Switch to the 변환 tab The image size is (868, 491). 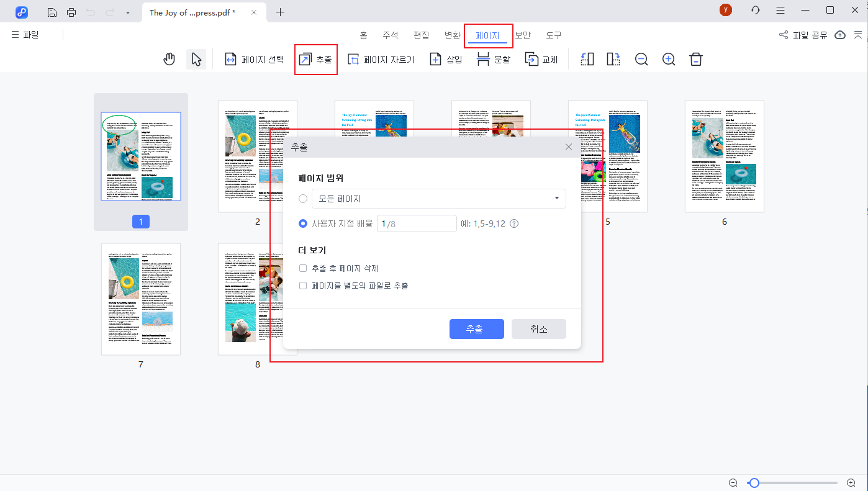coord(452,35)
